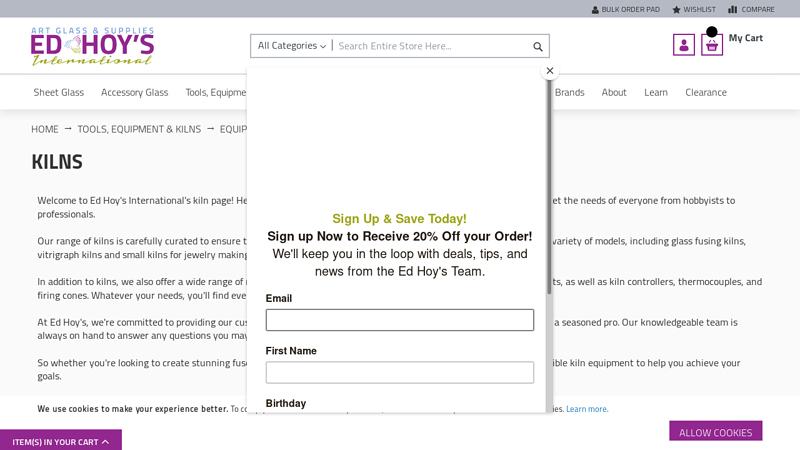Open the user account icon
Image resolution: width=800 pixels, height=450 pixels.
[x=684, y=45]
